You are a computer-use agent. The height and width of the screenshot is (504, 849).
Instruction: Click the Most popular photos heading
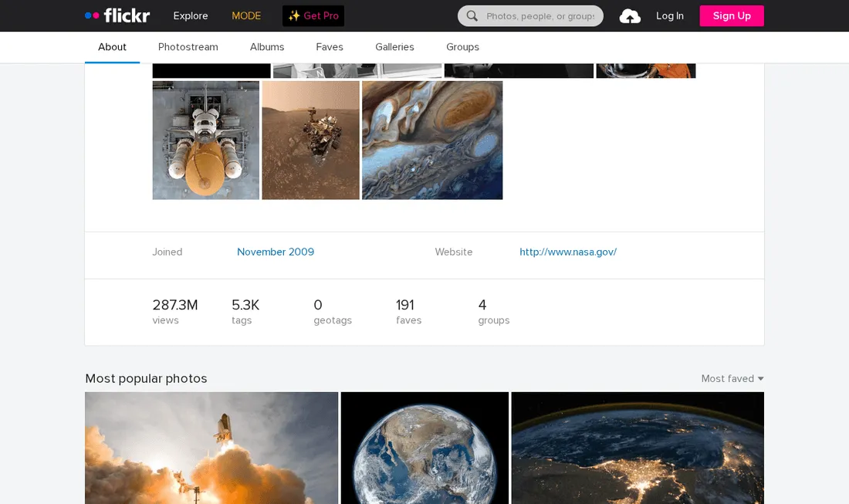146,378
